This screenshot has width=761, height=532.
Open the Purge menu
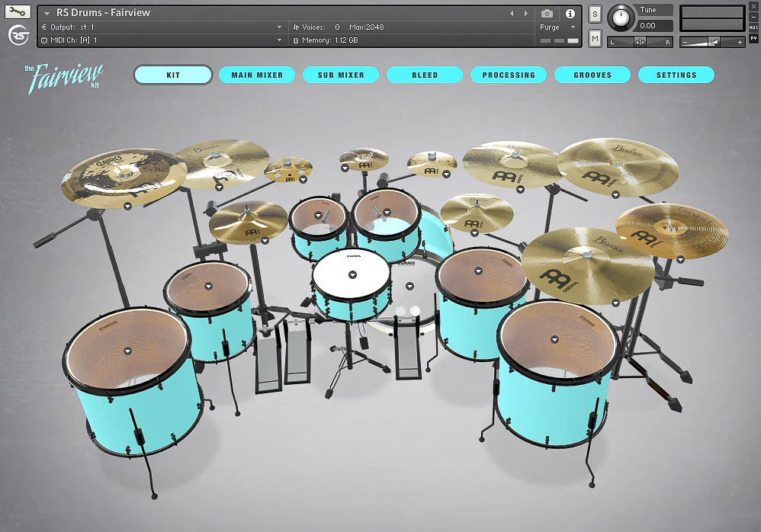(x=557, y=27)
